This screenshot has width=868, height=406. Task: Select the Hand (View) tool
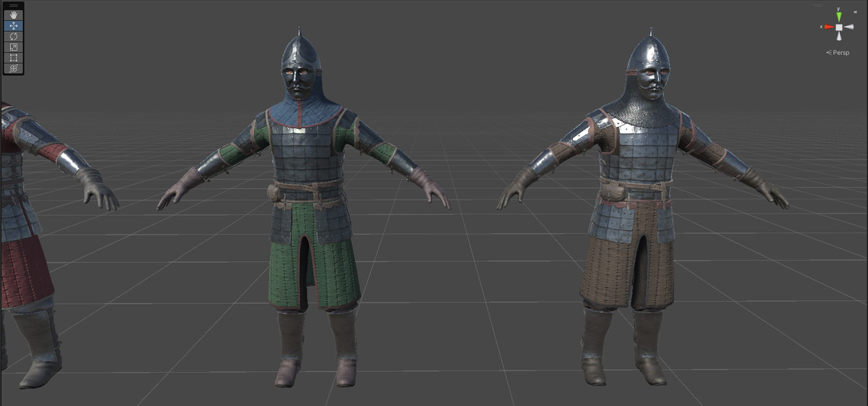click(13, 14)
